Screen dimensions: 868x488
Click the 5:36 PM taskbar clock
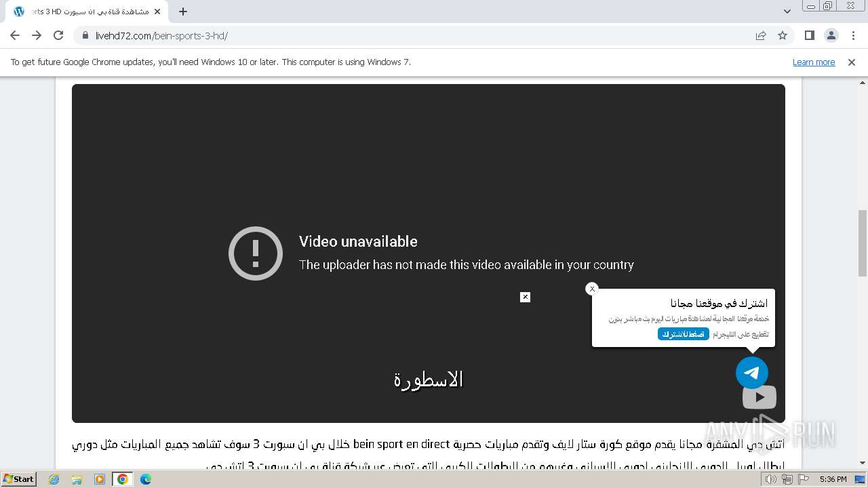(x=833, y=479)
